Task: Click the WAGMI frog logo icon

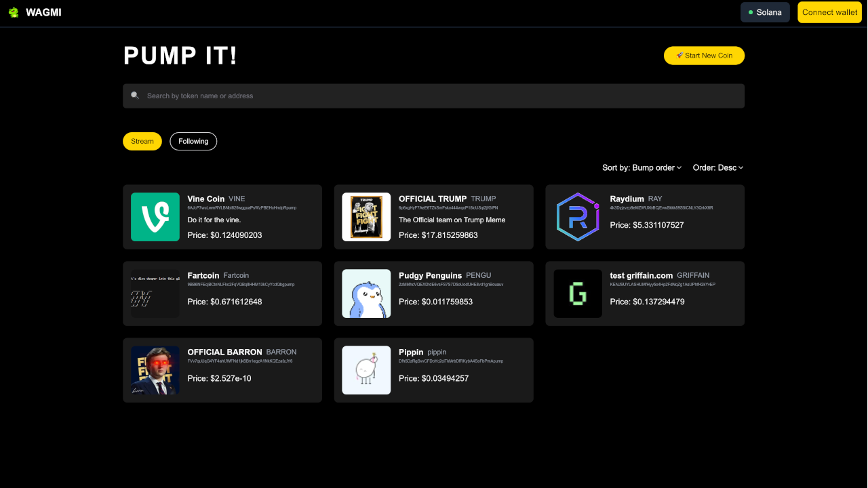Action: [x=14, y=12]
